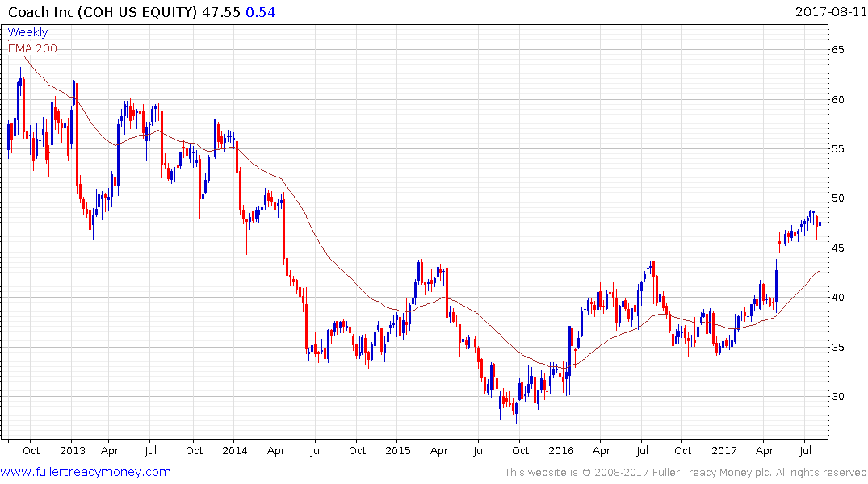Select the y-axis label 60
Screen dimensions: 868x484
pyautogui.click(x=837, y=99)
